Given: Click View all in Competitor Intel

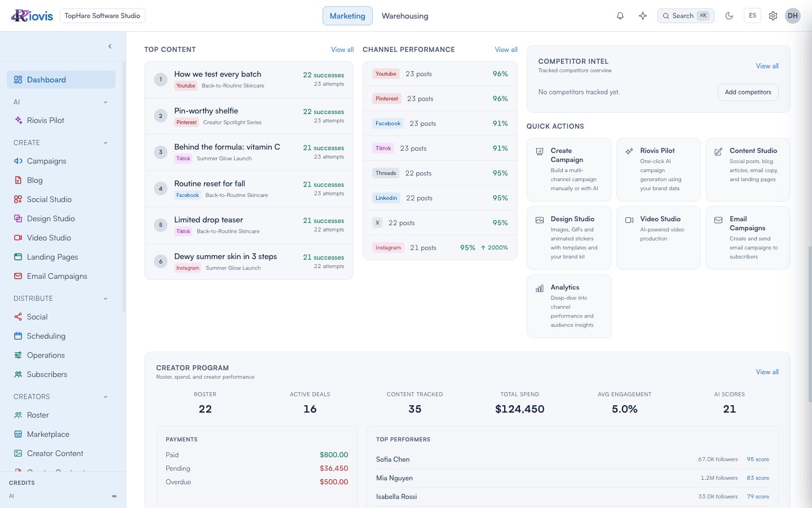Looking at the screenshot, I should point(767,66).
